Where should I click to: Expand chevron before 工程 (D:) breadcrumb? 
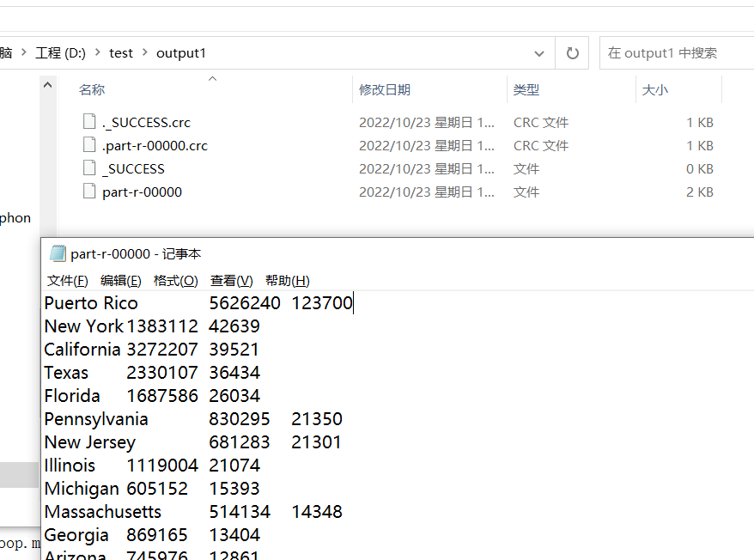pos(23,52)
